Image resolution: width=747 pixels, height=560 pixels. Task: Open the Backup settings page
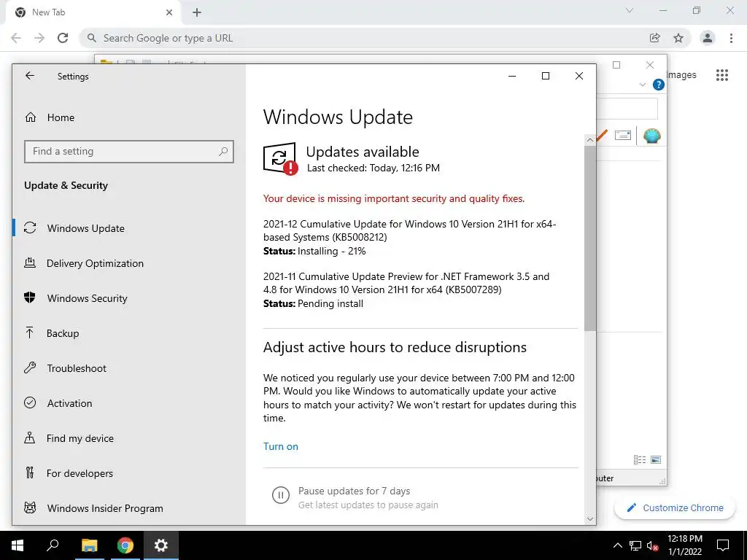tap(128, 333)
